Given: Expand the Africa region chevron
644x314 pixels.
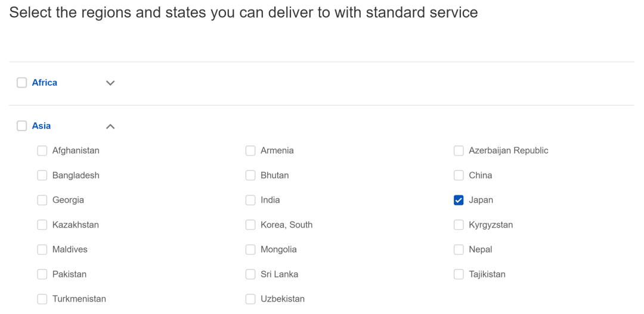Looking at the screenshot, I should (110, 83).
